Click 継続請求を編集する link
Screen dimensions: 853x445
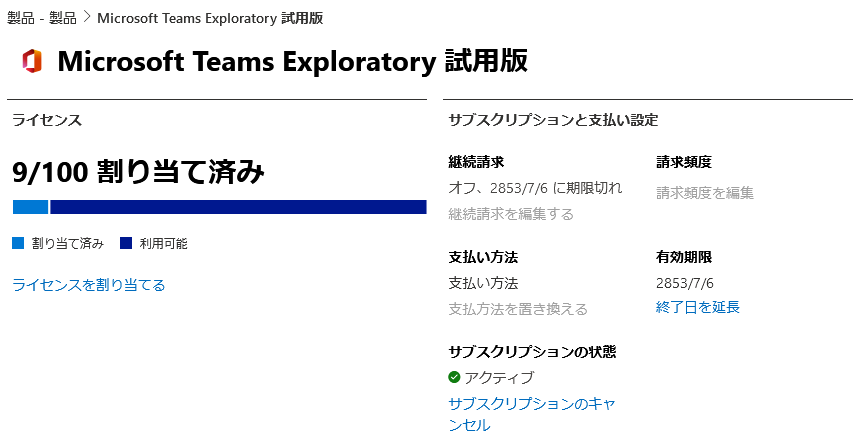click(511, 214)
